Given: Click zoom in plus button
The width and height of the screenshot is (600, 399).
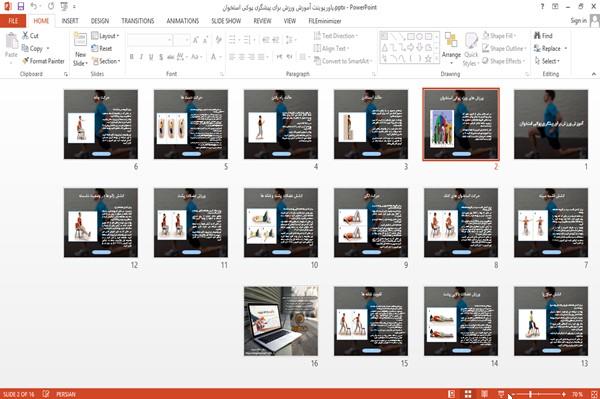Looking at the screenshot, I should 564,394.
